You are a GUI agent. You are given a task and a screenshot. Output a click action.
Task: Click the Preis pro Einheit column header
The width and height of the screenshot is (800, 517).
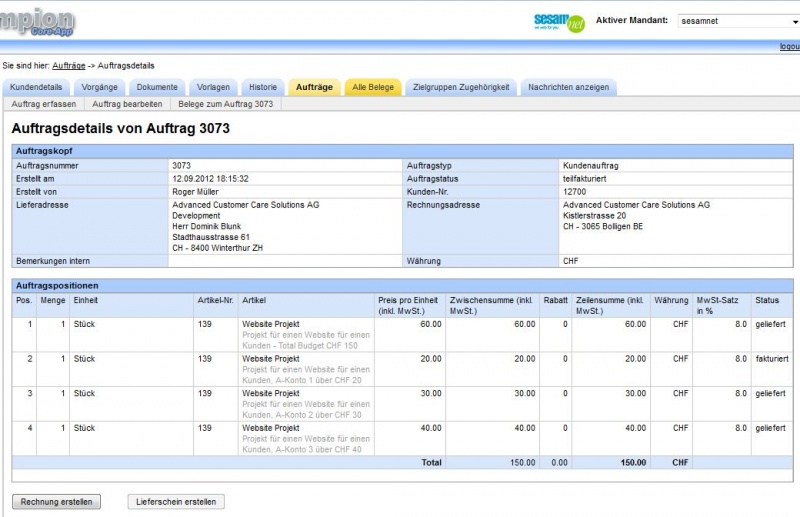click(x=408, y=305)
